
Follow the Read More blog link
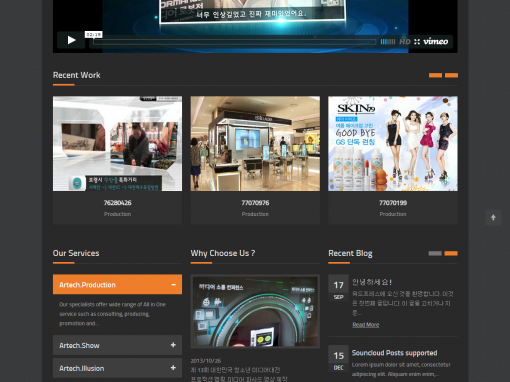pyautogui.click(x=366, y=325)
